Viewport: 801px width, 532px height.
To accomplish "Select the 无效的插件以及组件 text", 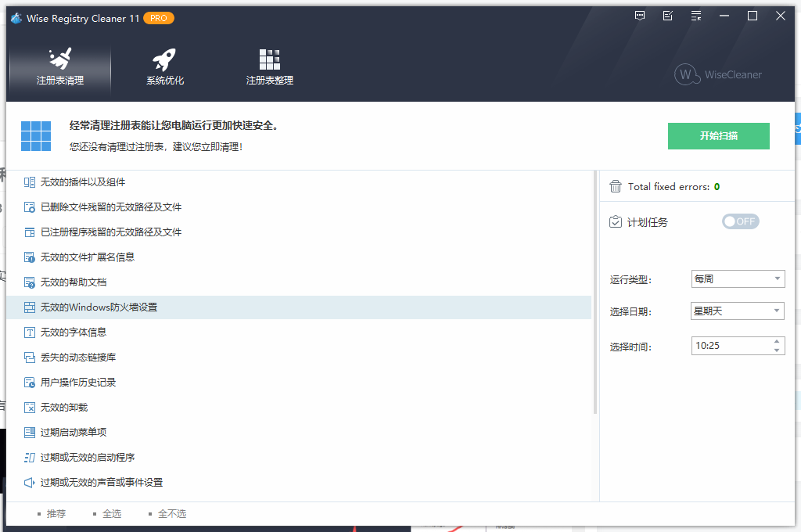I will [x=83, y=182].
